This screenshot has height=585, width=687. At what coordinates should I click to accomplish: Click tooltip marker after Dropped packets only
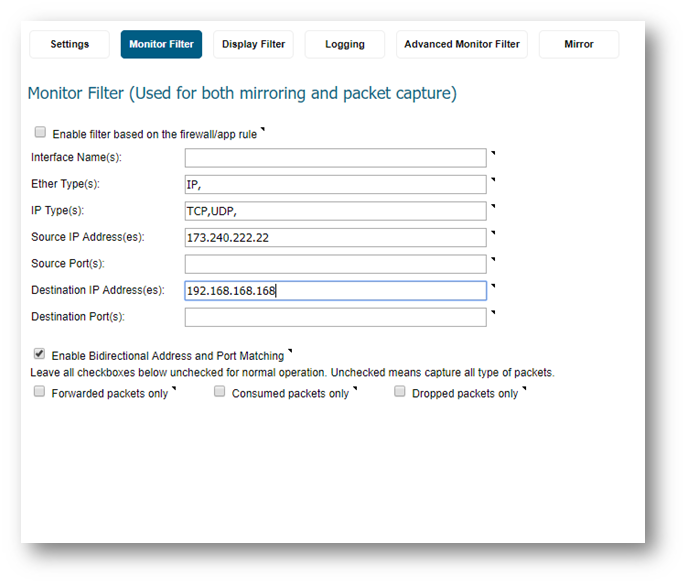click(524, 388)
